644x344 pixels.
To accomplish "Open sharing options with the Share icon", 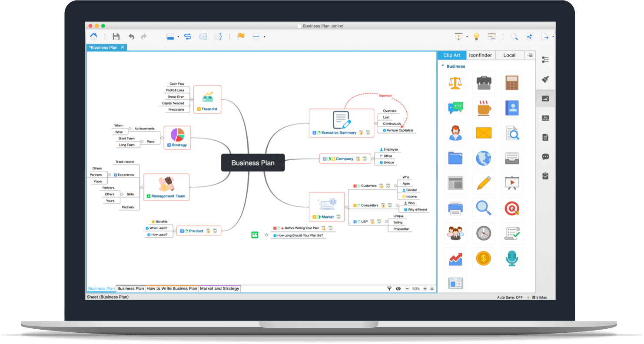I will pos(530,36).
